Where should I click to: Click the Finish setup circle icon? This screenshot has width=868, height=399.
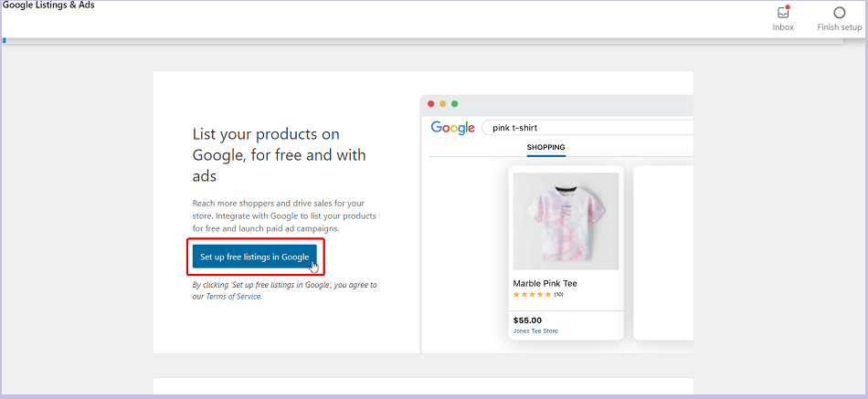(x=839, y=13)
